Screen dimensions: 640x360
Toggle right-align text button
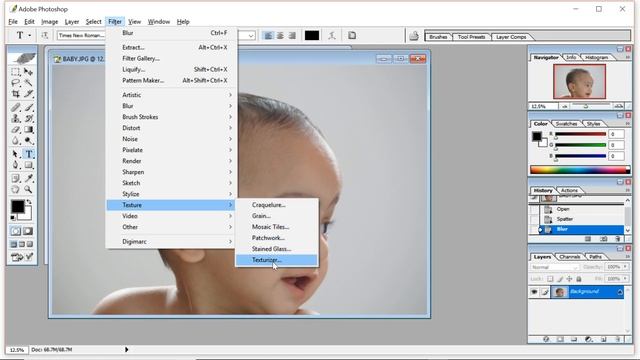292,36
